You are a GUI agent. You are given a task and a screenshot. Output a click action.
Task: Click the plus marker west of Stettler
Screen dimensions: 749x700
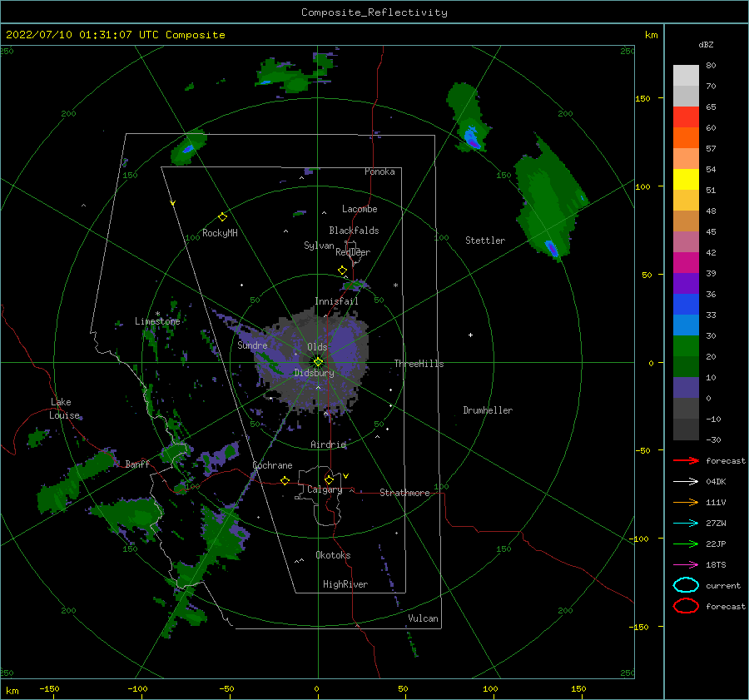(470, 335)
